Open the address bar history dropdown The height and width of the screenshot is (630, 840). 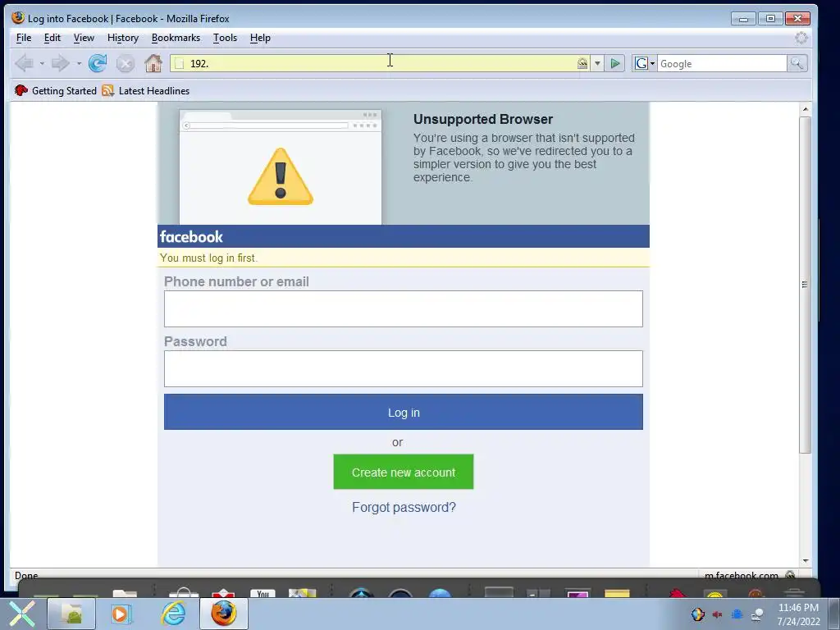coord(597,63)
